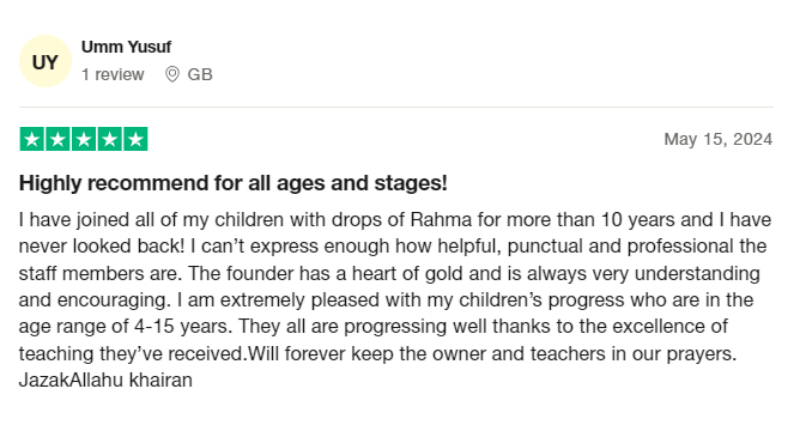Viewport: 800px width, 425px height.
Task: Click the GB country label
Action: pos(200,74)
